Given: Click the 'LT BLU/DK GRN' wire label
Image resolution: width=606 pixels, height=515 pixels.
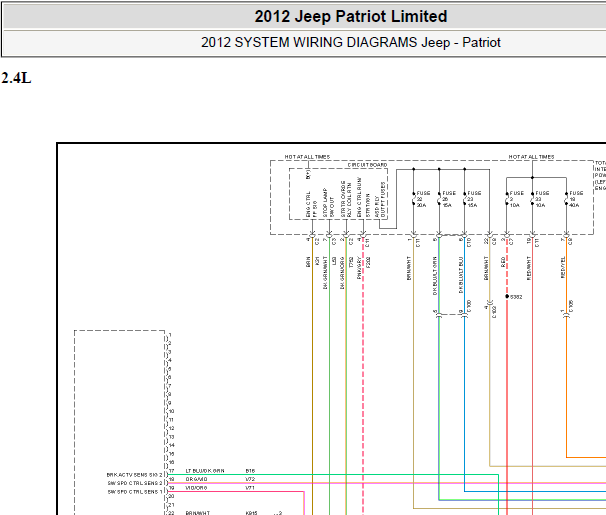Looking at the screenshot, I should [205, 471].
